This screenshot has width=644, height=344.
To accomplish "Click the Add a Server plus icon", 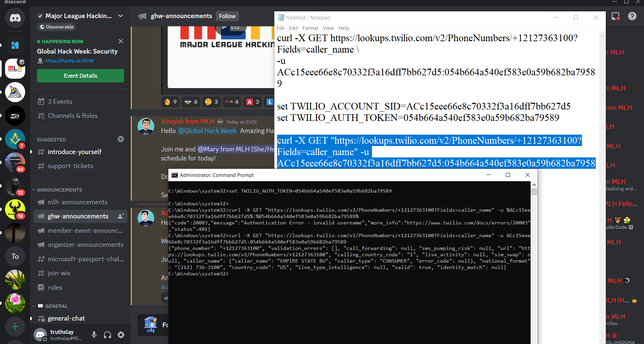I will pos(15,327).
